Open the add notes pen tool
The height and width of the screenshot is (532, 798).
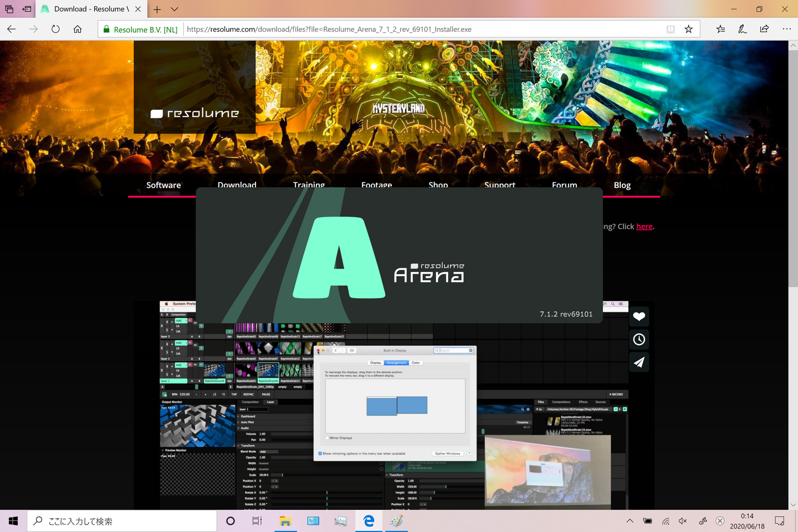(743, 29)
